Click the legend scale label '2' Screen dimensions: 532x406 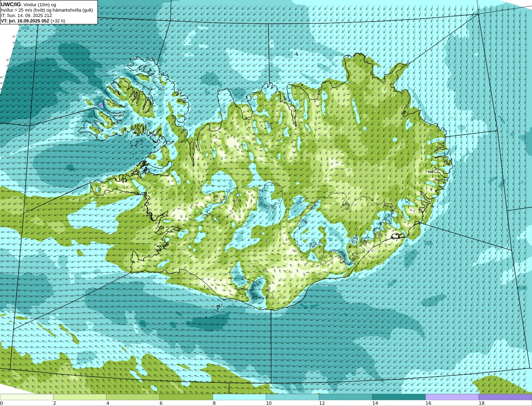pyautogui.click(x=54, y=403)
